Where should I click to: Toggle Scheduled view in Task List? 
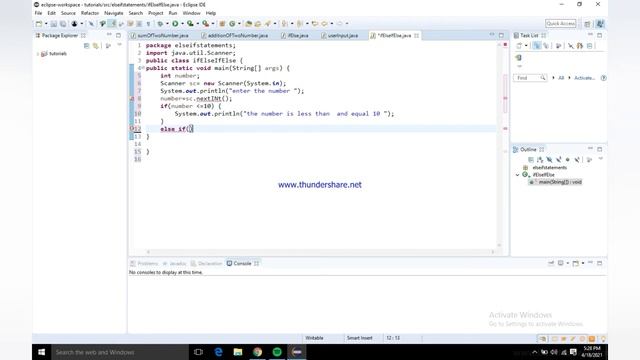(546, 46)
